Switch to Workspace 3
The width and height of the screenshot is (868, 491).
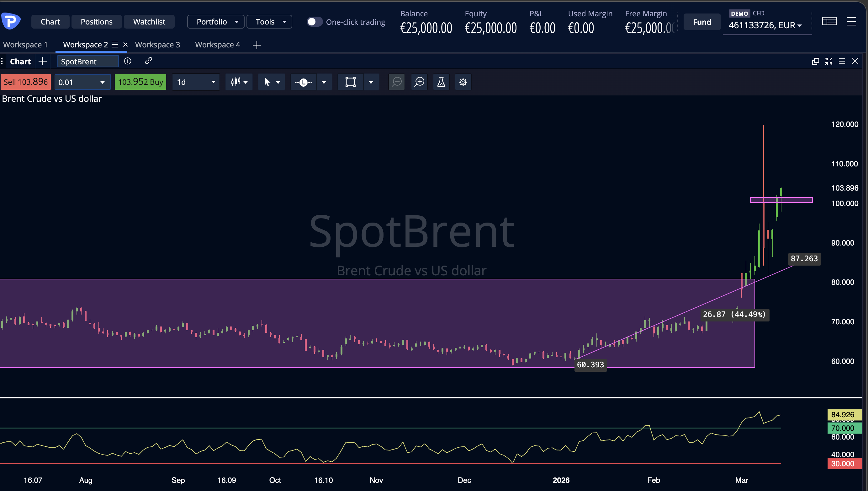[157, 44]
